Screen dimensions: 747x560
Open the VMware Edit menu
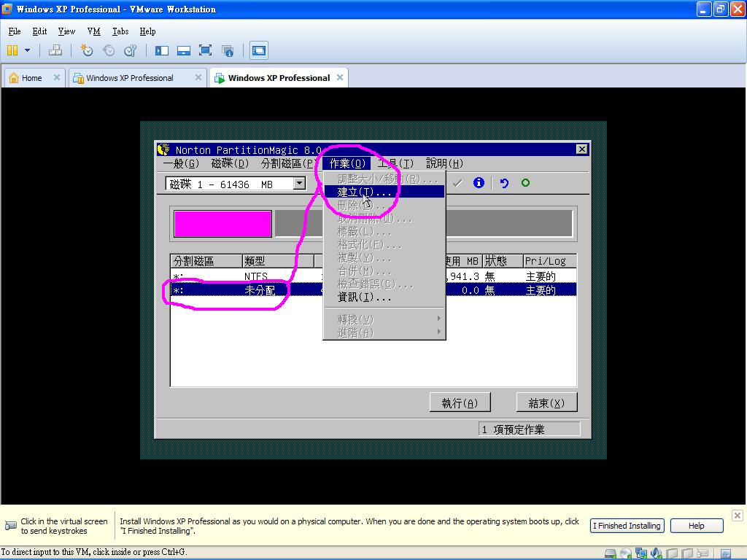(x=39, y=31)
